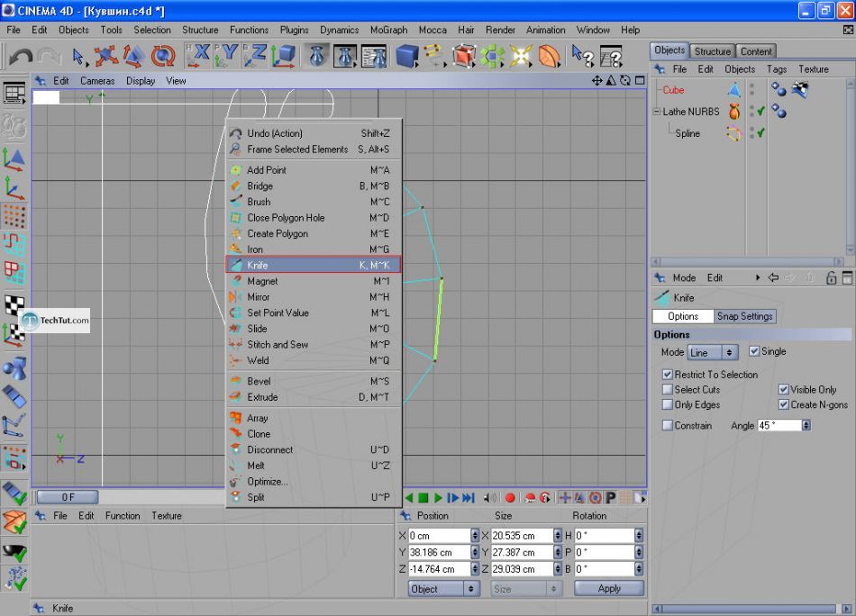Click the attribute manager lock icon

tap(831, 278)
